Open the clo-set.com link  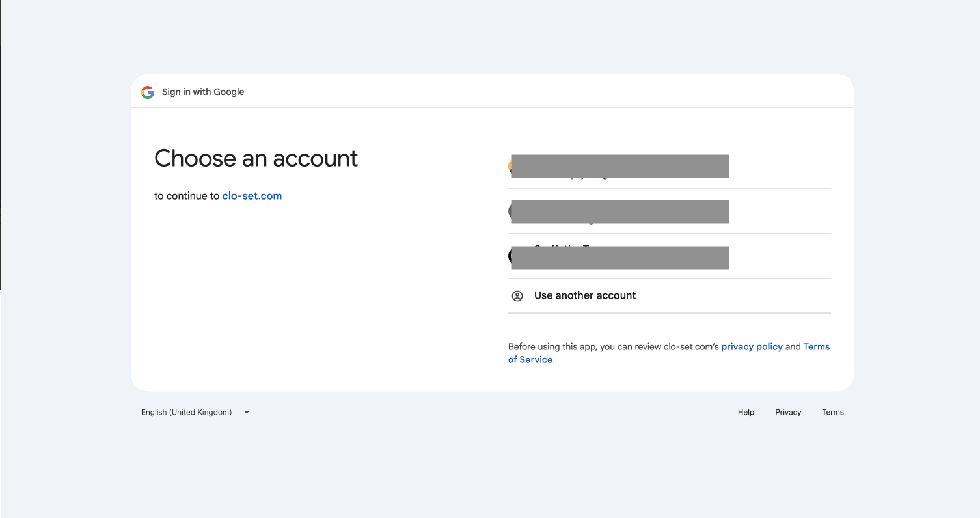(x=252, y=195)
